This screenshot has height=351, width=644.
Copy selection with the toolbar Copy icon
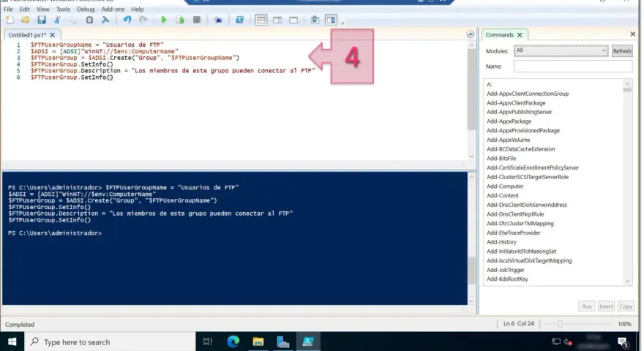pos(73,20)
